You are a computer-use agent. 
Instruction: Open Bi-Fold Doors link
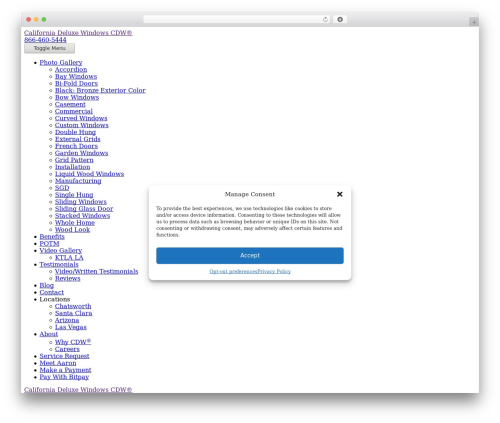tap(76, 83)
